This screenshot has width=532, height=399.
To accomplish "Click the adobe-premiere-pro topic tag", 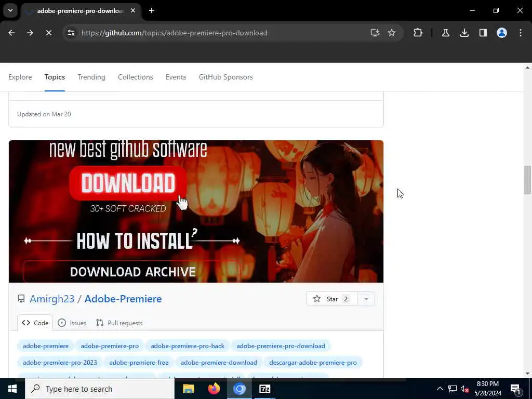I will point(110,345).
